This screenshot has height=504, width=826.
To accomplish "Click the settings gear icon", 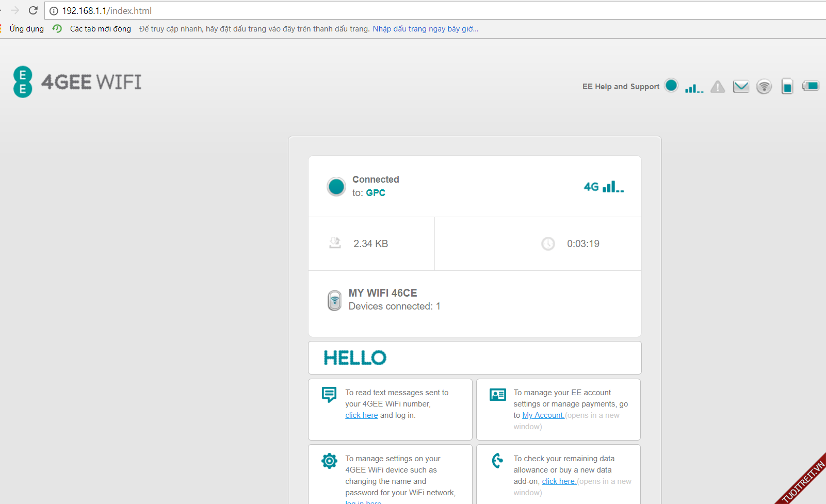I will [x=329, y=461].
